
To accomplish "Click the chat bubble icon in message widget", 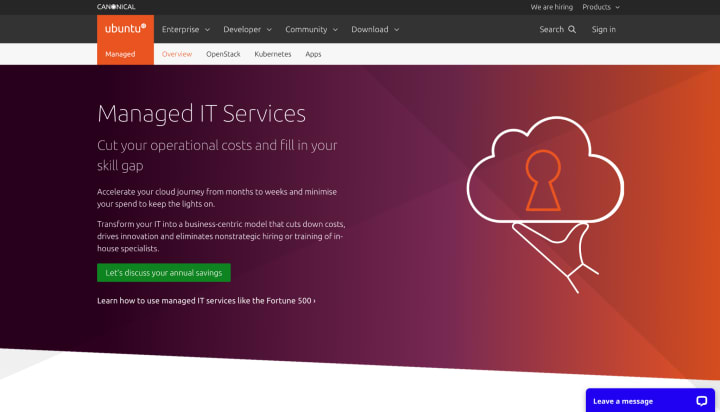I will click(x=701, y=401).
